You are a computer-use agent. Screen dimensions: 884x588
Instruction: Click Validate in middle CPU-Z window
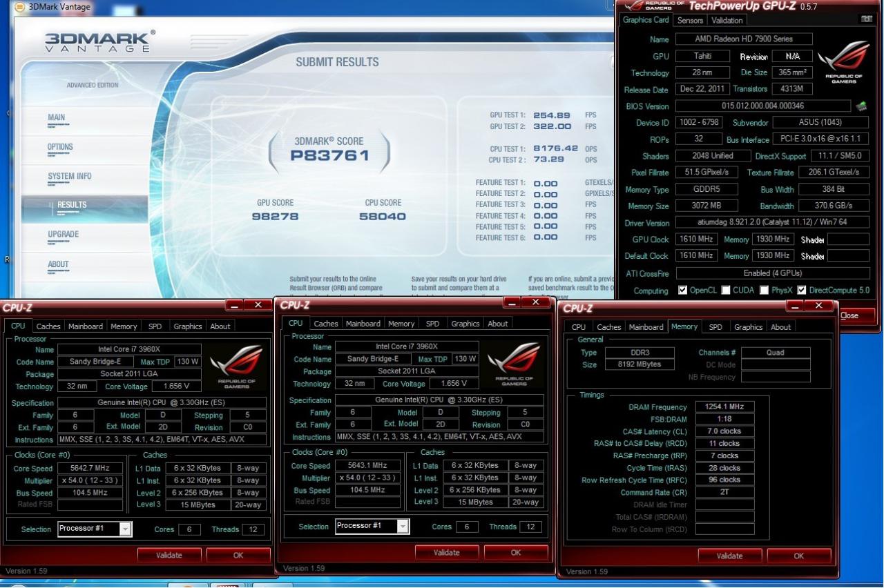point(447,552)
